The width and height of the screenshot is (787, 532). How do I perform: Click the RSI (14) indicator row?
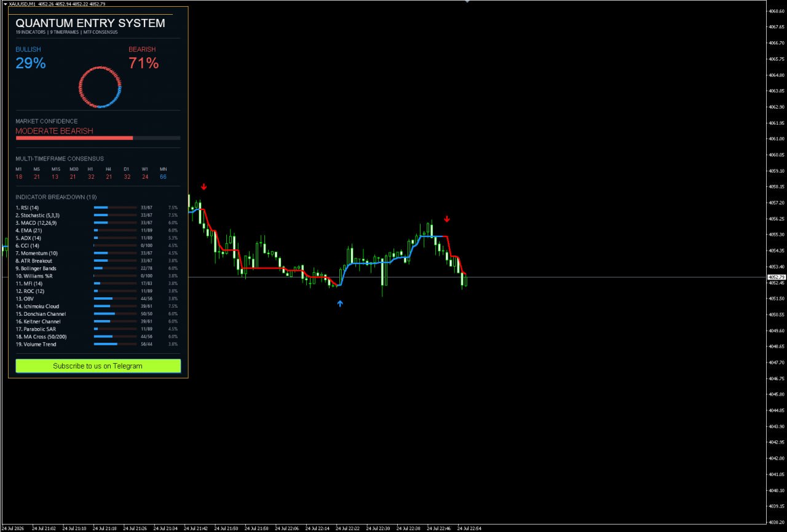(x=97, y=208)
